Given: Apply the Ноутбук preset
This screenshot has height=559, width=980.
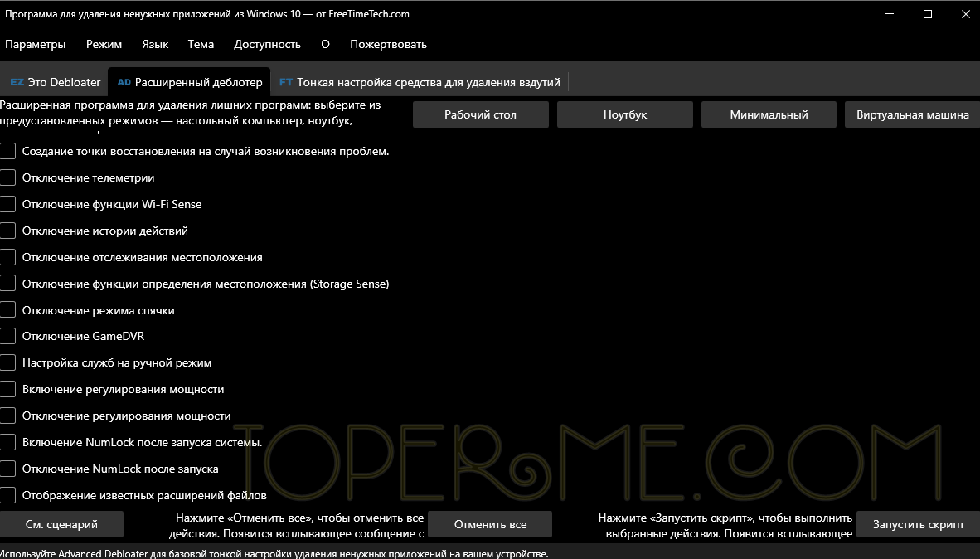Looking at the screenshot, I should pyautogui.click(x=625, y=115).
